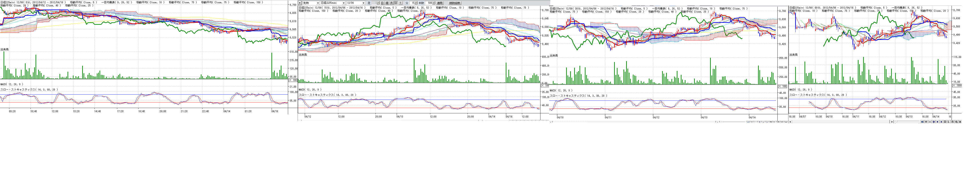Click the L button in chart toolbar
This screenshot has height=170, width=980.
tap(949, 122)
